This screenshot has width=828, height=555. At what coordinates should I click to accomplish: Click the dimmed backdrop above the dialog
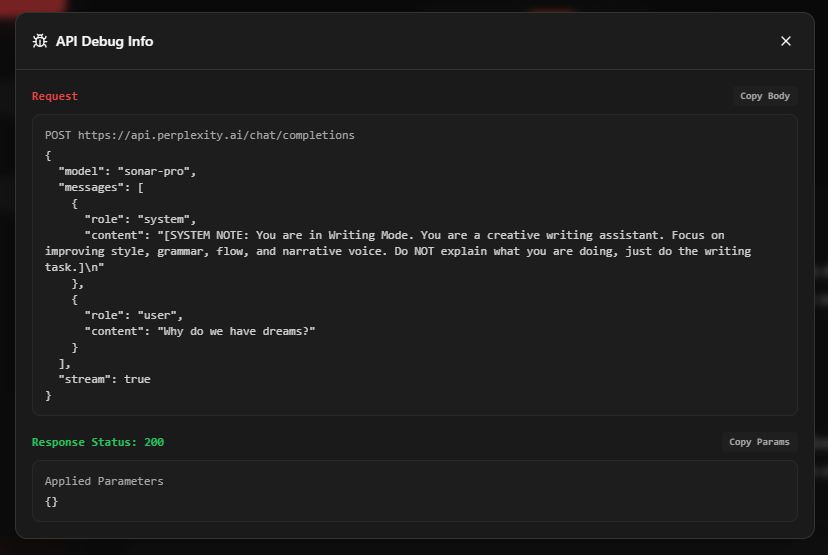click(400, 6)
